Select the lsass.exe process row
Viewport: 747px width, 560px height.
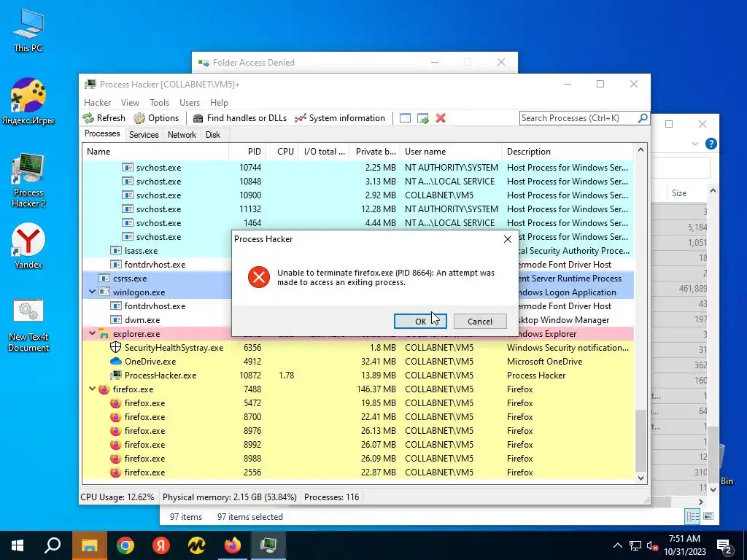coord(357,251)
